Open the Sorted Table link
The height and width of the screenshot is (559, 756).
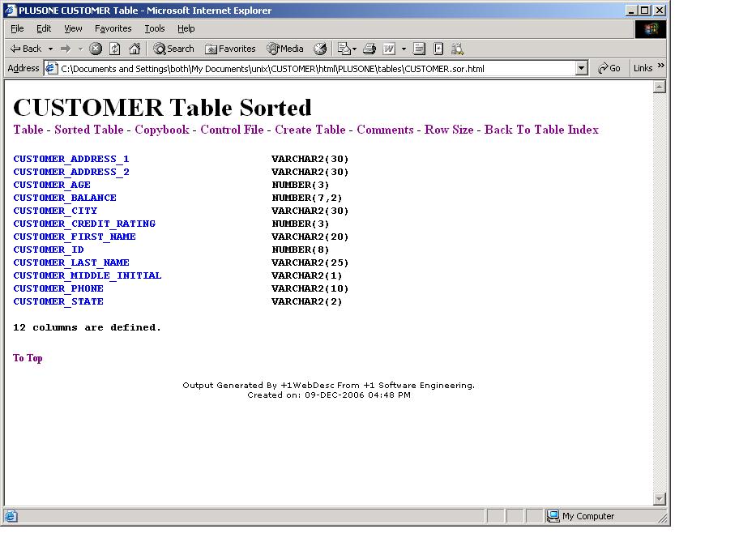[88, 130]
